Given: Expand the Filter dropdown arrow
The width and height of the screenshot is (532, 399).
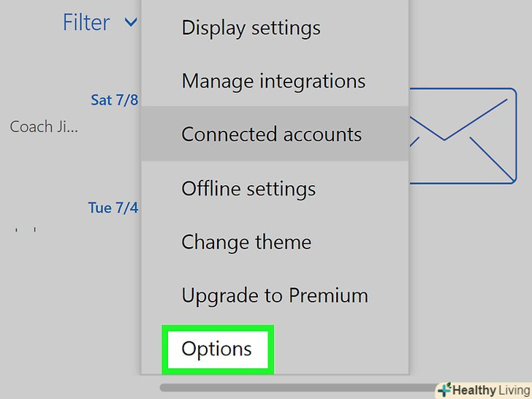Looking at the screenshot, I should [x=131, y=23].
